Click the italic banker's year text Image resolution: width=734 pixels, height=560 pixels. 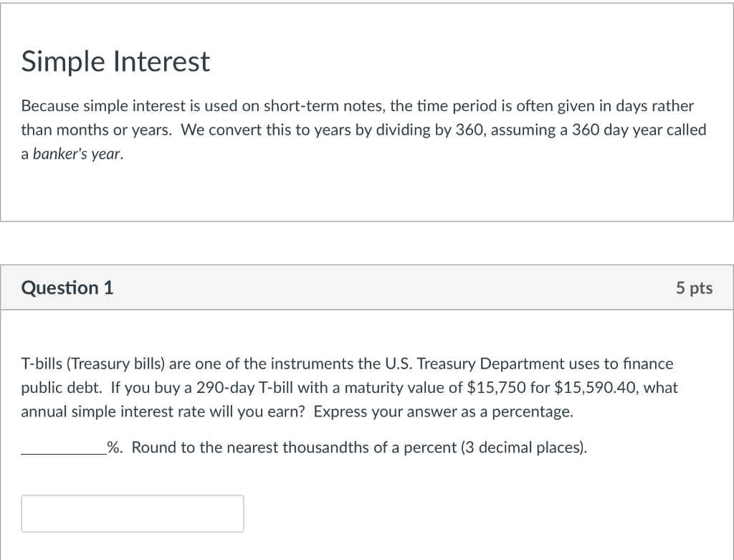coord(77,153)
